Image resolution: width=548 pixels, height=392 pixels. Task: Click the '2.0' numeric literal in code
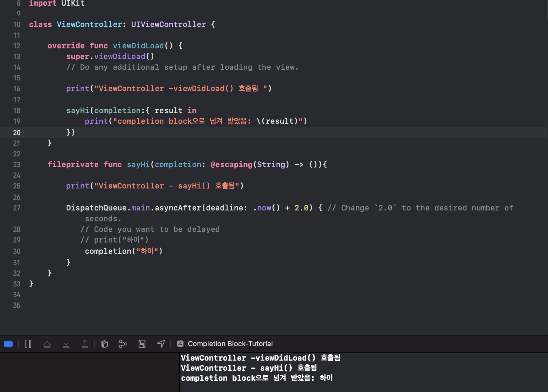pos(301,208)
